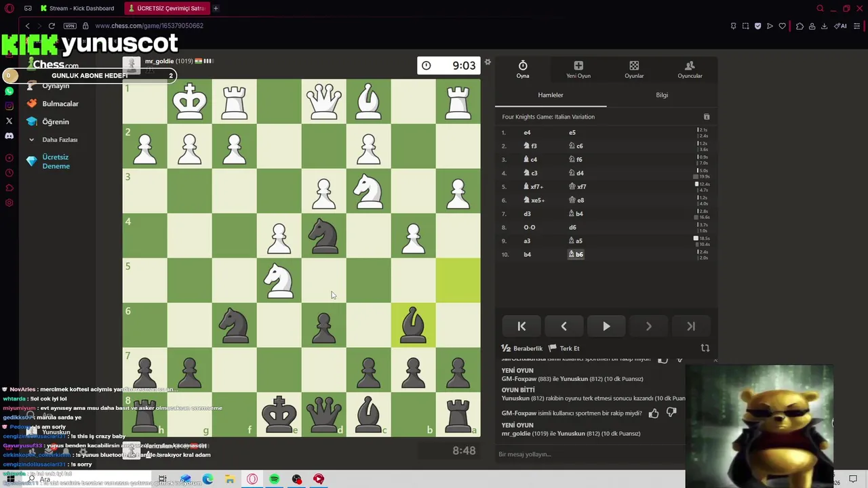Open File Explorer from the taskbar

pos(230,479)
